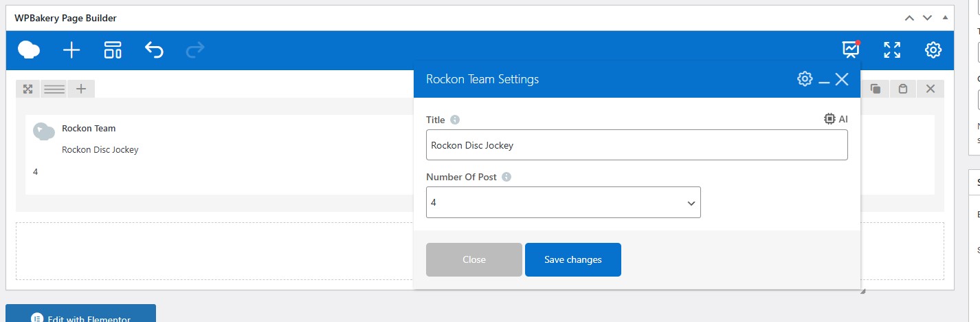Show Title field info tooltip icon
The image size is (980, 322).
point(455,120)
